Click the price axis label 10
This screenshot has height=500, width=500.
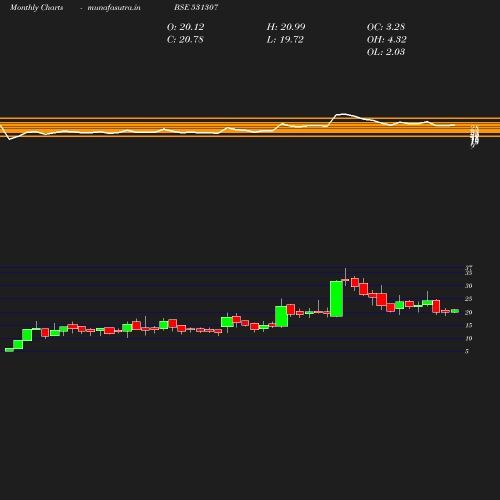coord(469,339)
